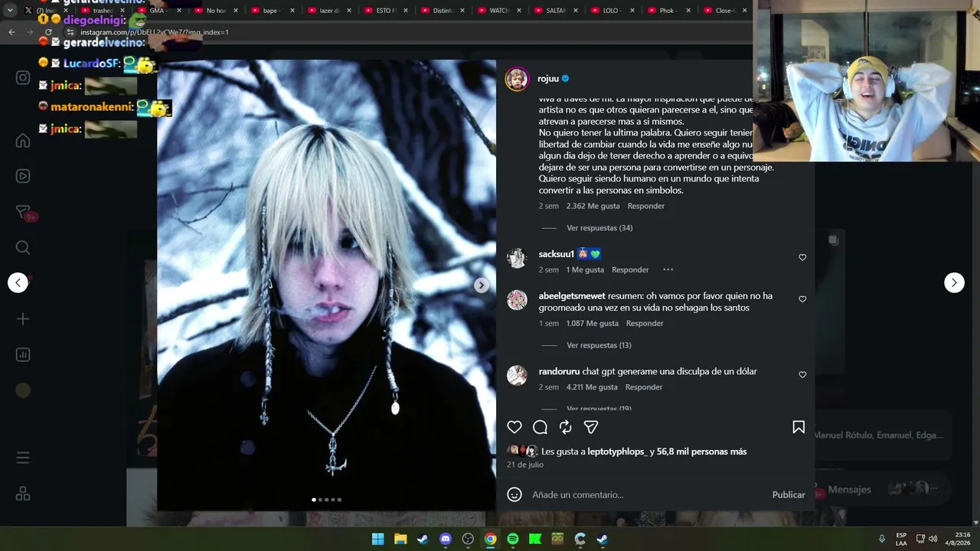This screenshot has width=980, height=551.
Task: Open Windows Start menu
Action: point(377,539)
